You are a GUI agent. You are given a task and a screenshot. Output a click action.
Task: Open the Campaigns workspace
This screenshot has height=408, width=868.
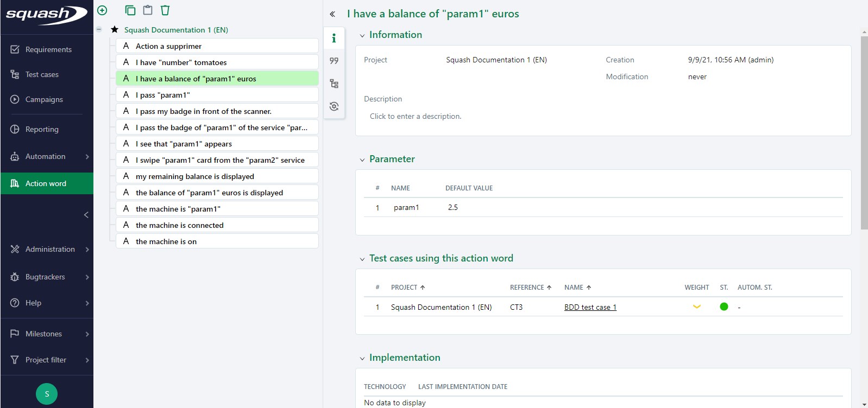point(44,99)
